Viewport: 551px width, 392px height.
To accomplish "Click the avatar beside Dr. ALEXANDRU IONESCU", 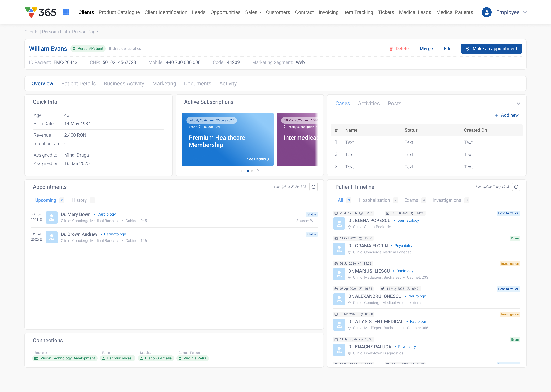I will (x=339, y=299).
